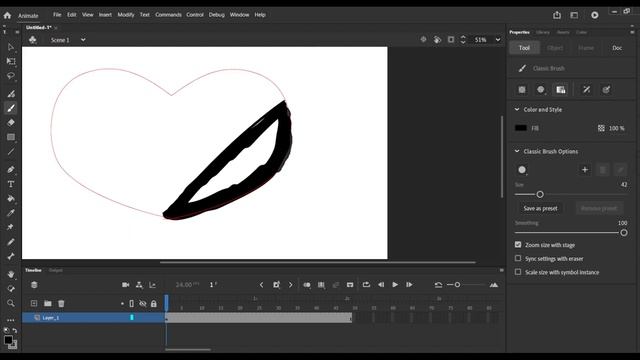Click the timeline playhead marker
The height and width of the screenshot is (360, 640).
pos(167,303)
